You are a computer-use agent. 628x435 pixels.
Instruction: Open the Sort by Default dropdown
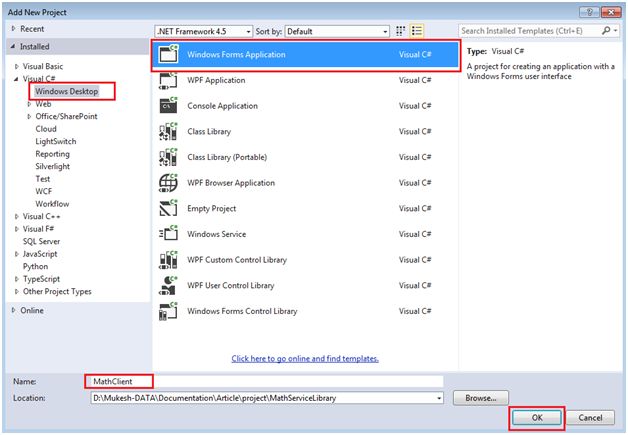tap(337, 31)
